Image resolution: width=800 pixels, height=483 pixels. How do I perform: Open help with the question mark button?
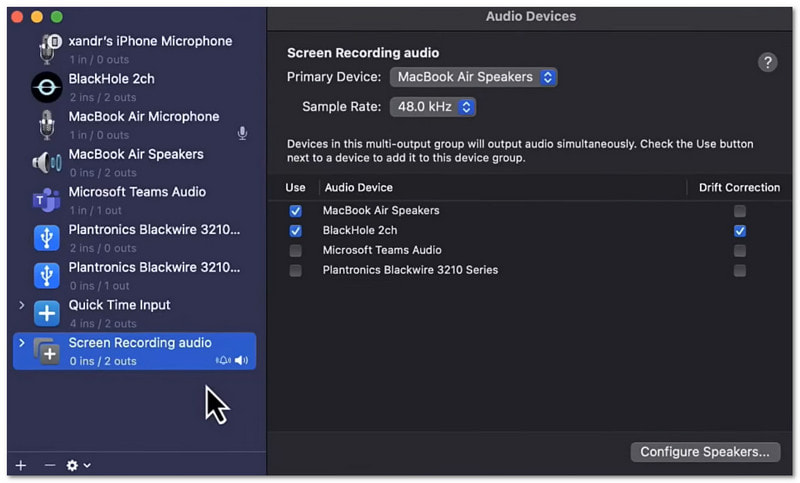(767, 62)
